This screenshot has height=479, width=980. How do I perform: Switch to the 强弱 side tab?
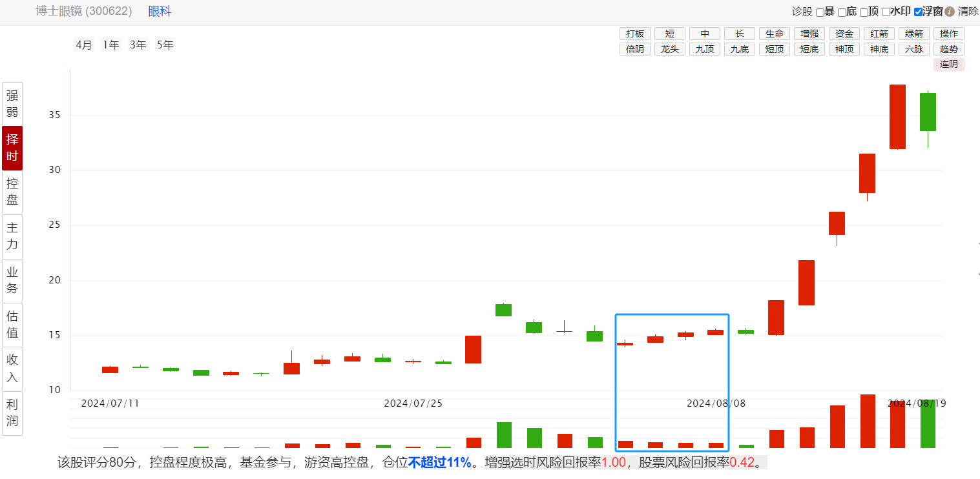pyautogui.click(x=12, y=104)
